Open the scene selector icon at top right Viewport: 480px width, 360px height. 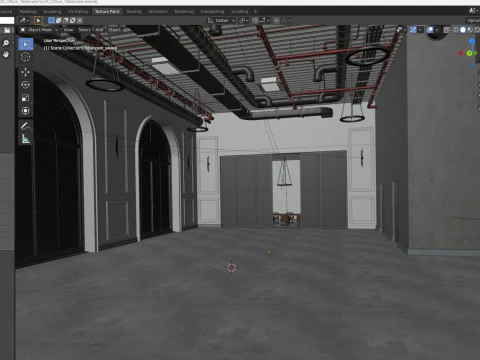click(x=473, y=11)
